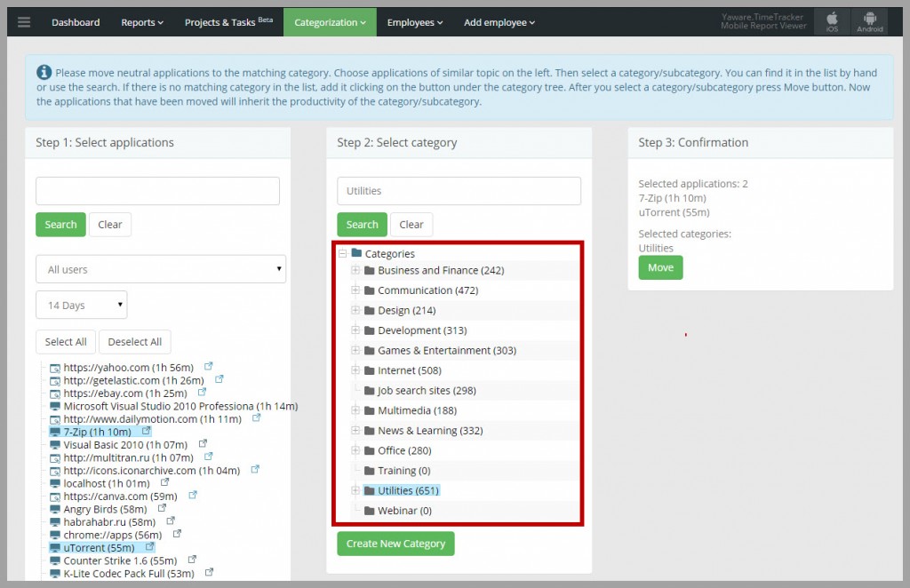Click the Multimedia category folder icon

point(369,410)
